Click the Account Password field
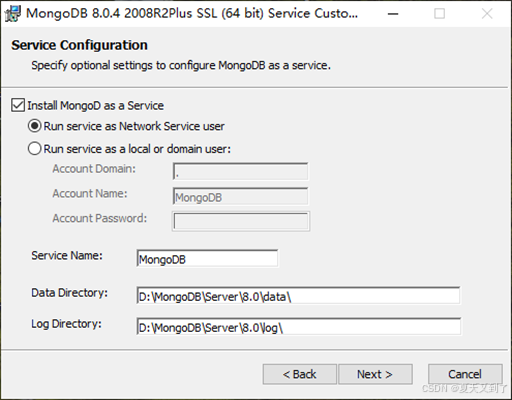The width and height of the screenshot is (512, 400). 241,221
